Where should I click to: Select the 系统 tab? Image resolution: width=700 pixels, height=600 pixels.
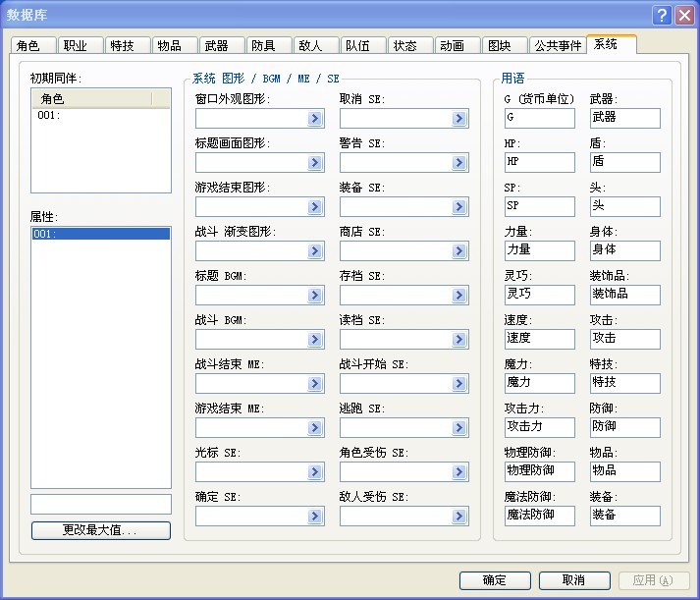click(x=612, y=44)
